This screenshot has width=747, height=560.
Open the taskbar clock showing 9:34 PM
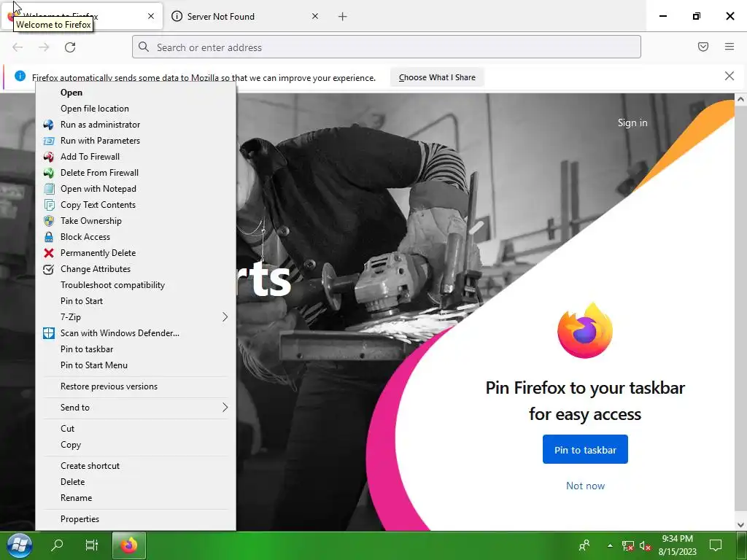pyautogui.click(x=677, y=545)
